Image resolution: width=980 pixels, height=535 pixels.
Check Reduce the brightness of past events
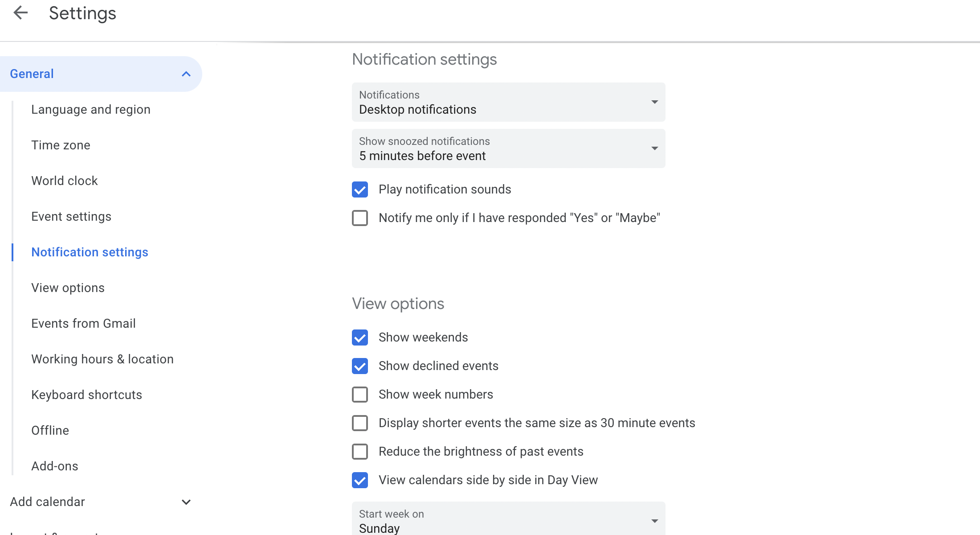click(x=360, y=452)
